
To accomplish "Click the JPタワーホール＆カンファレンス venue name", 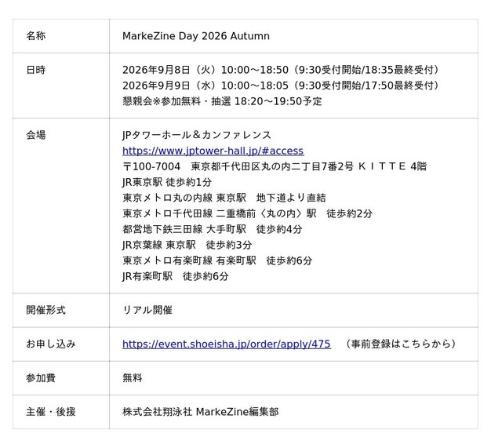I will click(x=197, y=135).
